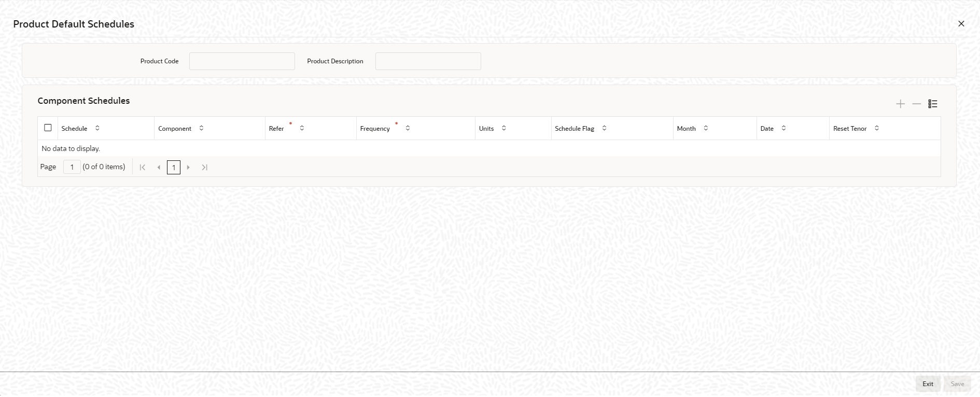980x397 pixels.
Task: Sort table by Units column
Action: tap(503, 128)
